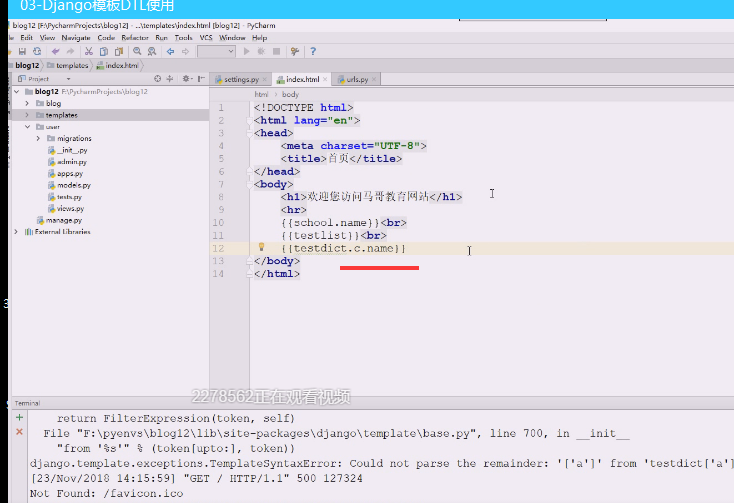734x503 pixels.
Task: Open the Refactor menu
Action: click(135, 38)
